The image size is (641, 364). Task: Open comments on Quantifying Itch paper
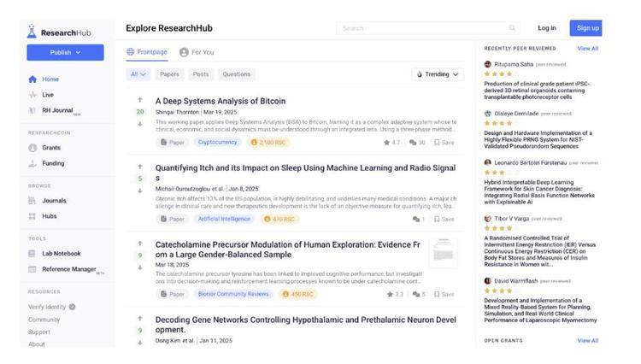click(x=419, y=220)
